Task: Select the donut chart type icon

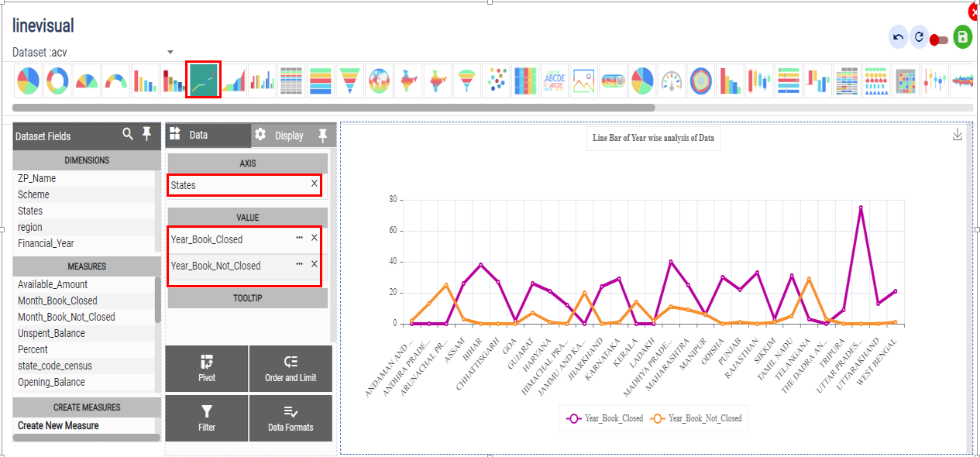Action: (x=57, y=80)
